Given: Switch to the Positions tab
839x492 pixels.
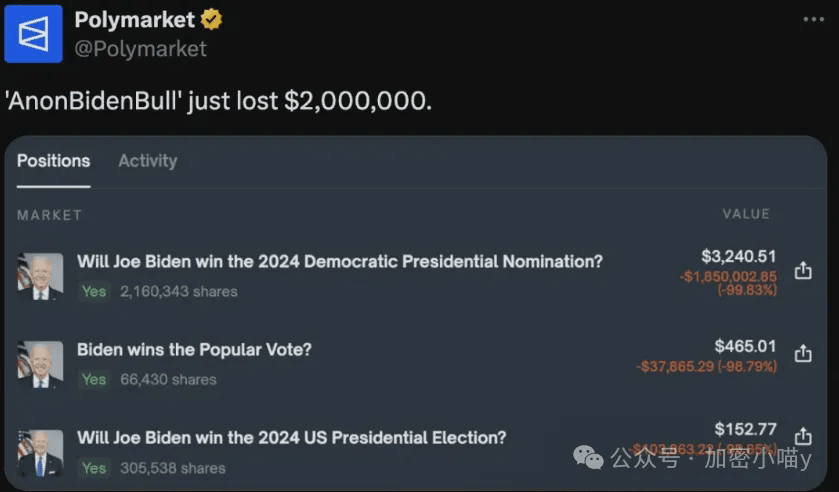Looking at the screenshot, I should 53,161.
